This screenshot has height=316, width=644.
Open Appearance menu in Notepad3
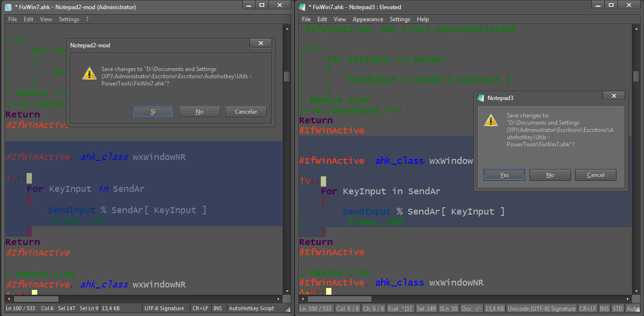pyautogui.click(x=368, y=19)
